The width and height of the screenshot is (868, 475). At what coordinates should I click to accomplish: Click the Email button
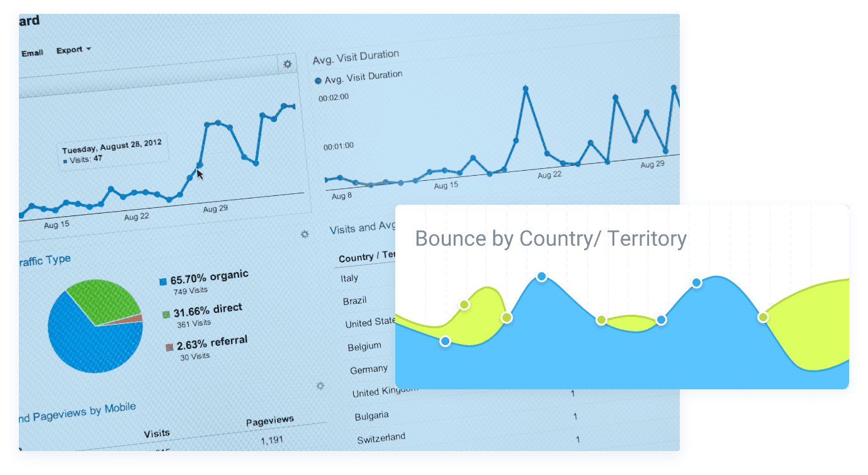32,54
